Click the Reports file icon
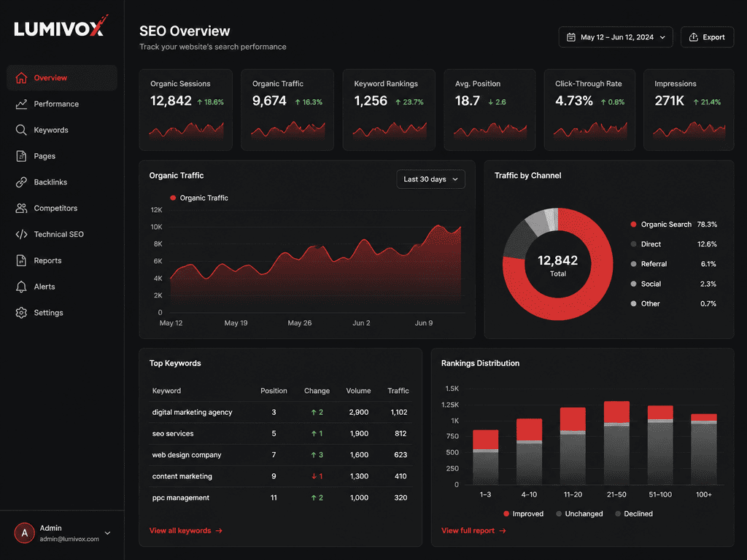747x560 pixels. click(21, 260)
